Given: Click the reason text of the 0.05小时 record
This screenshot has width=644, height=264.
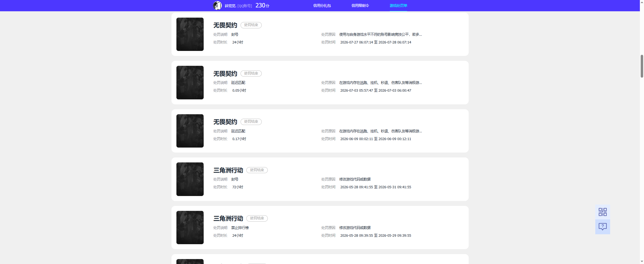Looking at the screenshot, I should point(380,83).
